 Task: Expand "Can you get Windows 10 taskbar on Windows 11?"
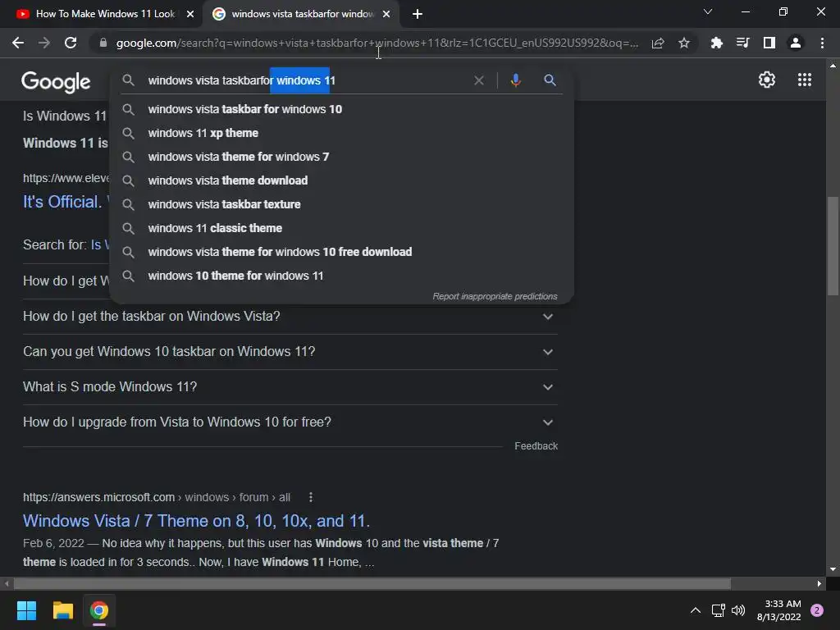[x=290, y=352]
